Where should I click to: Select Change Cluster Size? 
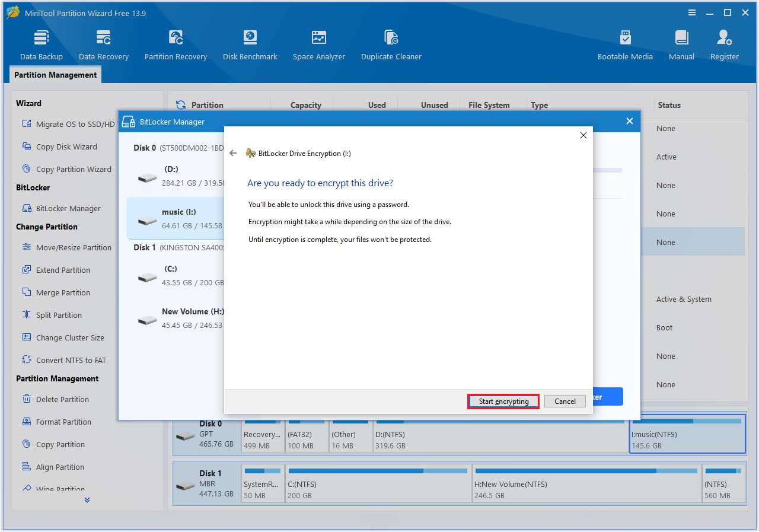click(63, 337)
